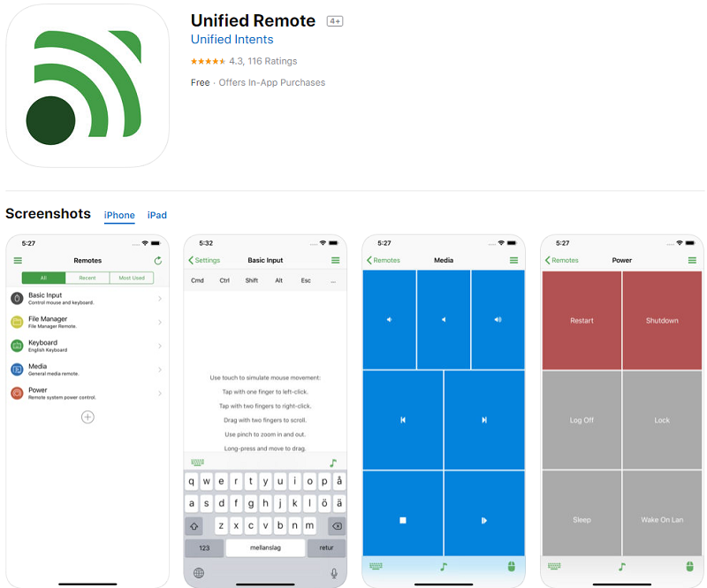Tap the red Power remote icon
The height and width of the screenshot is (588, 707).
[x=17, y=393]
